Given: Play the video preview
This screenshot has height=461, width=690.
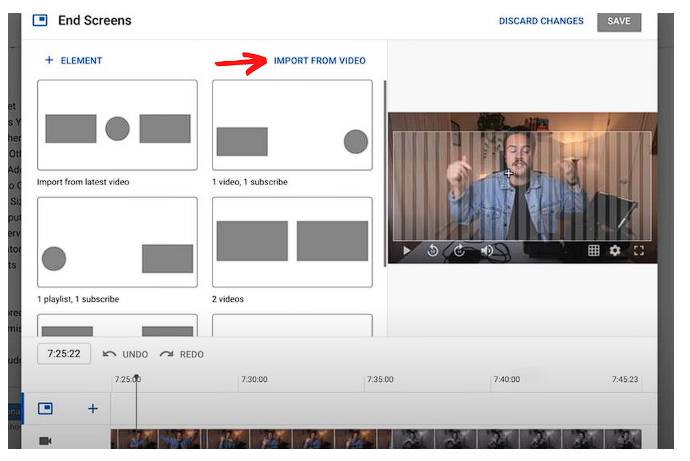Looking at the screenshot, I should point(407,251).
